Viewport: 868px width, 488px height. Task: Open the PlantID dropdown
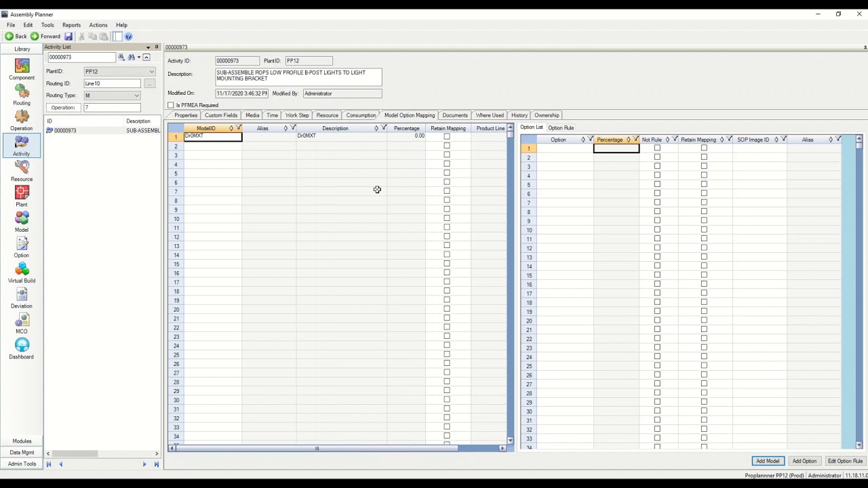[x=151, y=72]
